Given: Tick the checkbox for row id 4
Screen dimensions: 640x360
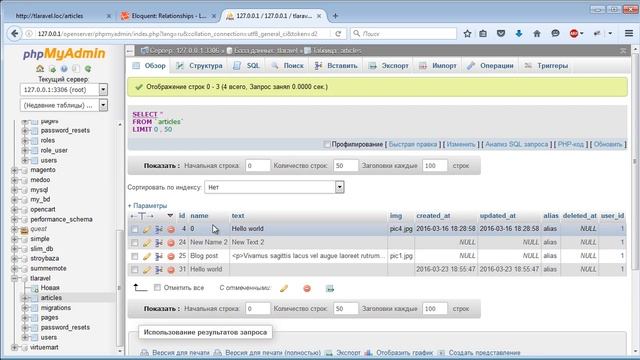Looking at the screenshot, I should [x=134, y=229].
